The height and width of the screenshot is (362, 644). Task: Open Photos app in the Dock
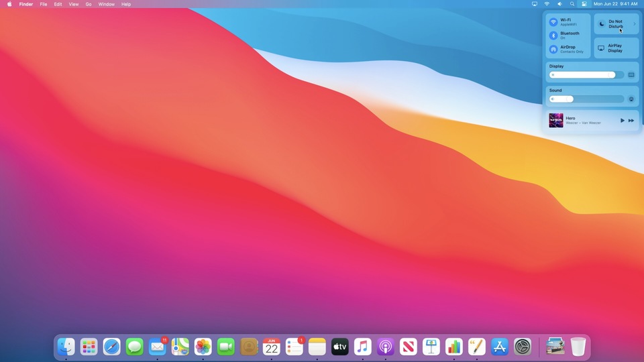(203, 347)
